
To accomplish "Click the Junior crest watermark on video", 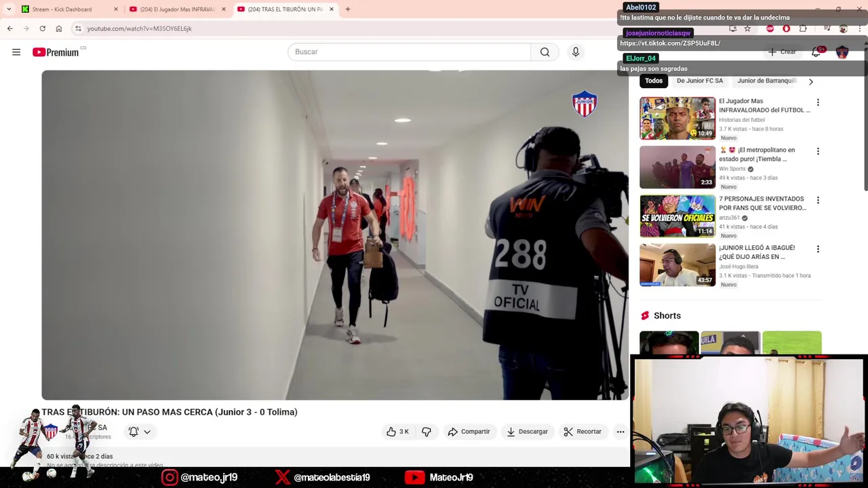I will click(x=585, y=104).
